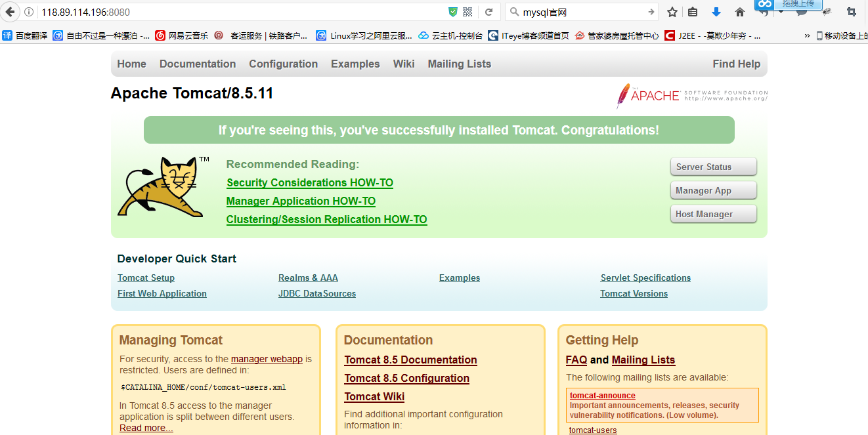Open the Tomcat Versions link

[634, 293]
